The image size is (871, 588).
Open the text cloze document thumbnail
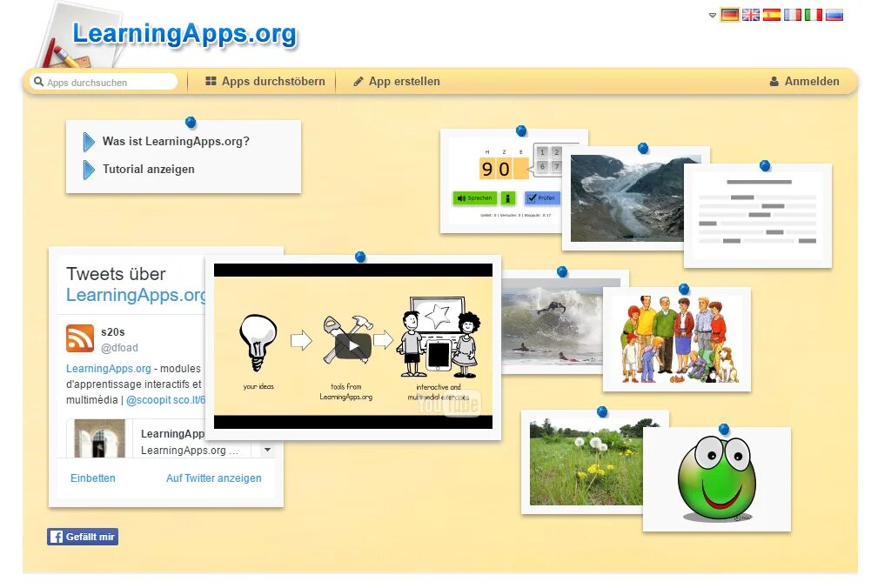click(x=758, y=216)
